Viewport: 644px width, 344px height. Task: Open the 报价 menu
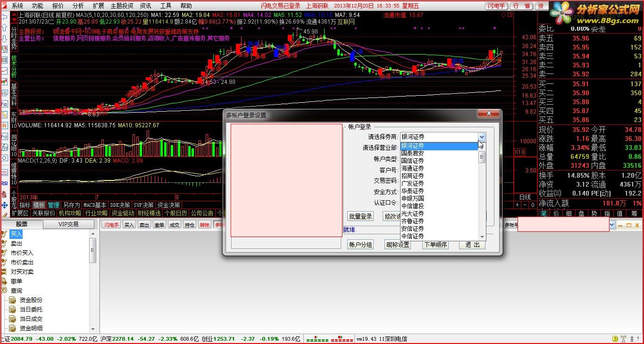point(58,6)
